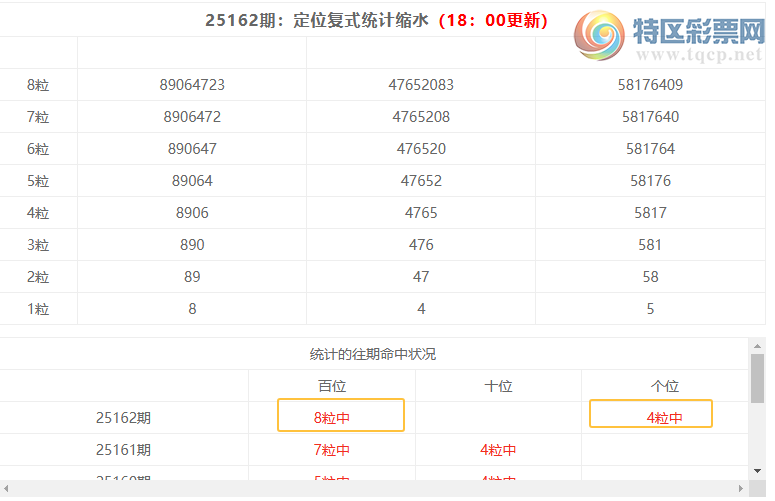Select the 47652083 table cell
This screenshot has height=501, width=775.
point(421,85)
